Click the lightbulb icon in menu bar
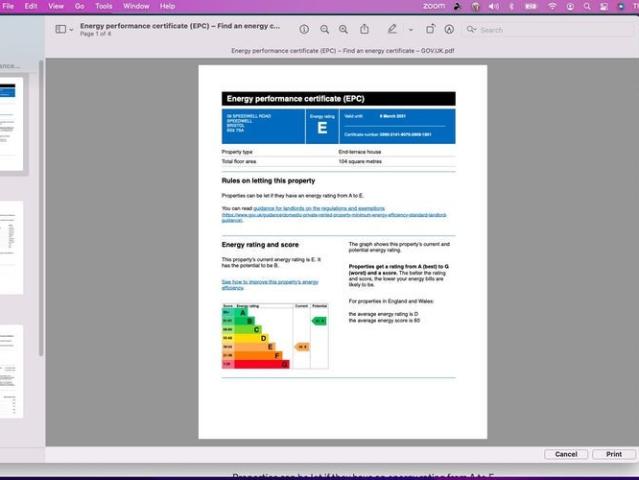 (x=475, y=6)
